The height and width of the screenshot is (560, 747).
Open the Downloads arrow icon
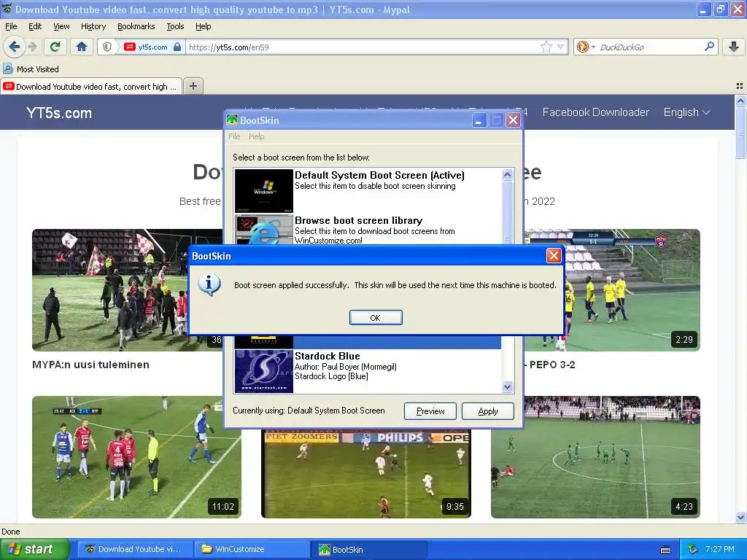[734, 47]
